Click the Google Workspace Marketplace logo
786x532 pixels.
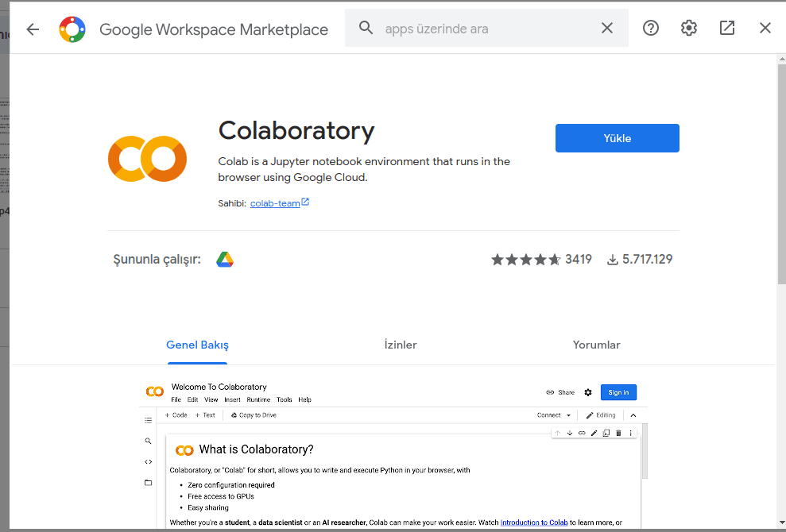click(72, 29)
